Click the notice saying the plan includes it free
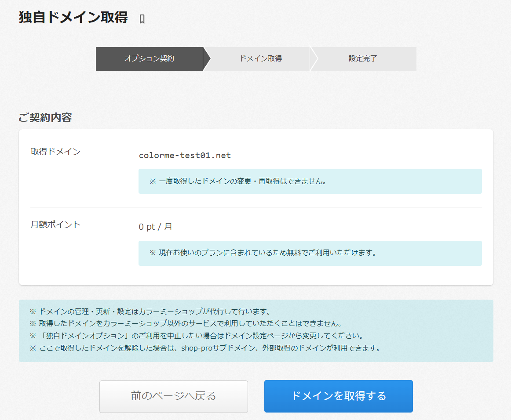This screenshot has width=511, height=420. coord(263,253)
